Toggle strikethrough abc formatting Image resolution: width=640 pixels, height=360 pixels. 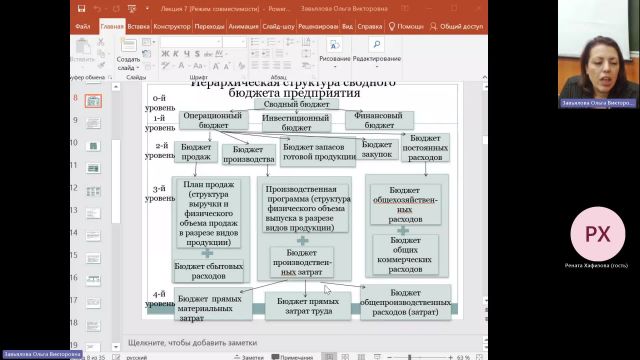[x=208, y=54]
